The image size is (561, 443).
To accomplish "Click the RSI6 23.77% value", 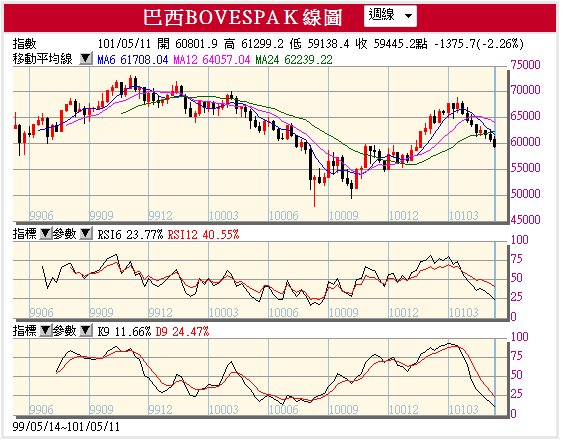I will 130,235.
